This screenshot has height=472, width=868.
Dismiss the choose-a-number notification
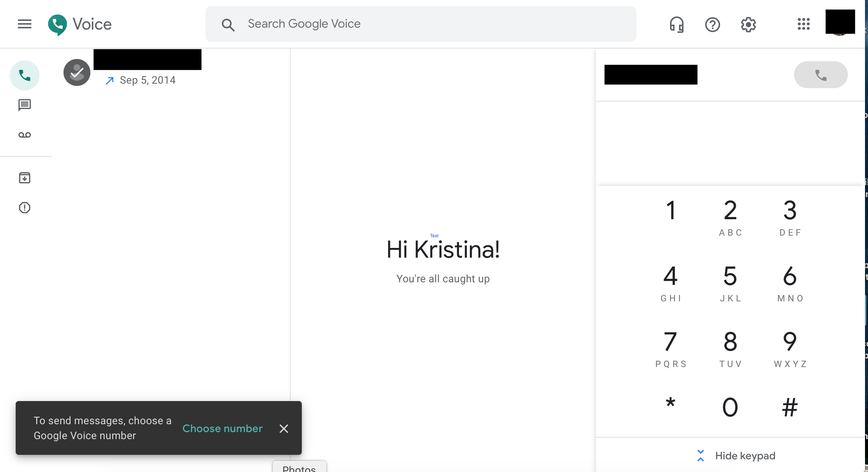[x=284, y=428]
